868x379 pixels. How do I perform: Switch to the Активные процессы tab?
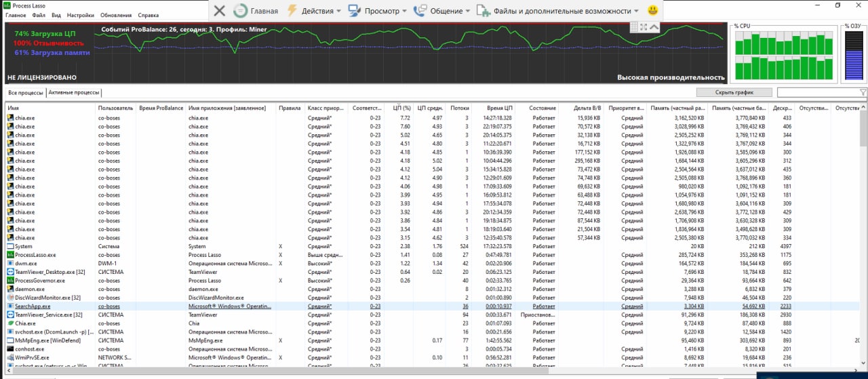(x=74, y=92)
